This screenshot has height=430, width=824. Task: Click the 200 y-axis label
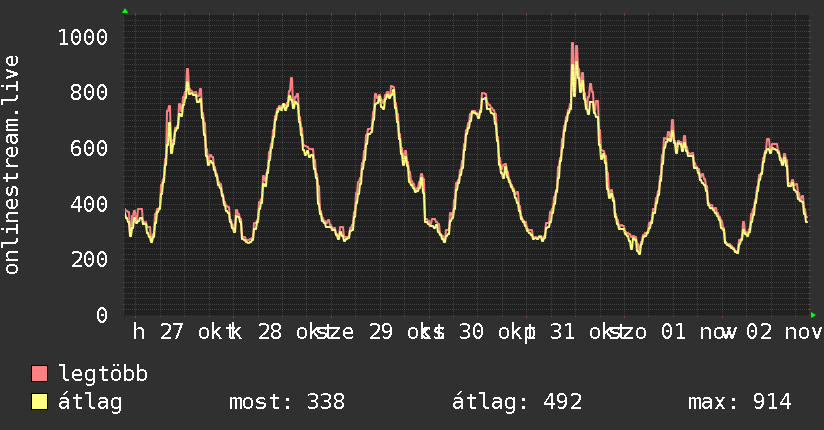click(x=89, y=259)
